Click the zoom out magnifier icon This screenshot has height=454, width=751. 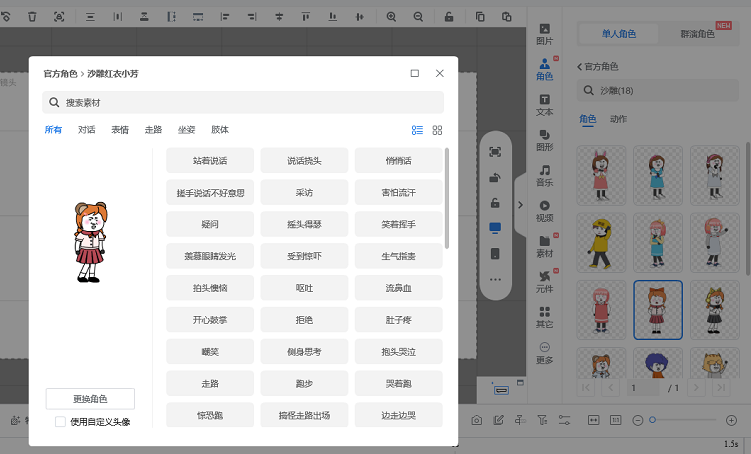tap(418, 17)
